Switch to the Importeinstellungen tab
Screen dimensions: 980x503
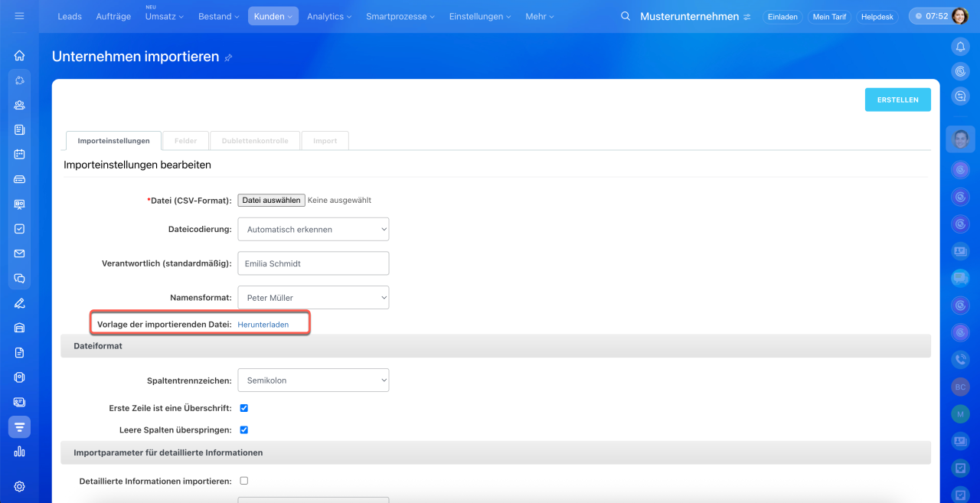(x=113, y=141)
